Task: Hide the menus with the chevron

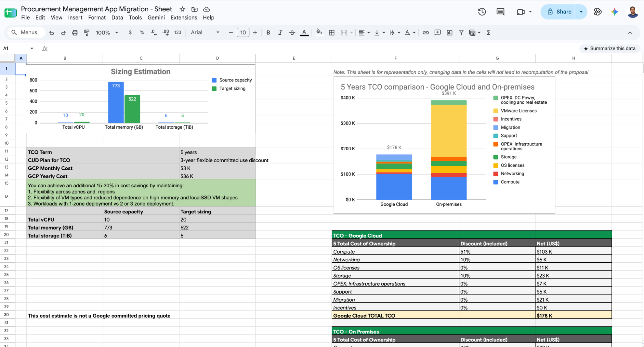Action: tap(630, 33)
